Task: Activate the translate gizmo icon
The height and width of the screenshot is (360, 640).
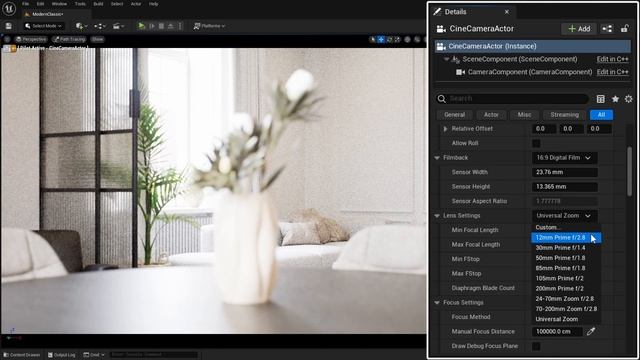Action: 381,40
